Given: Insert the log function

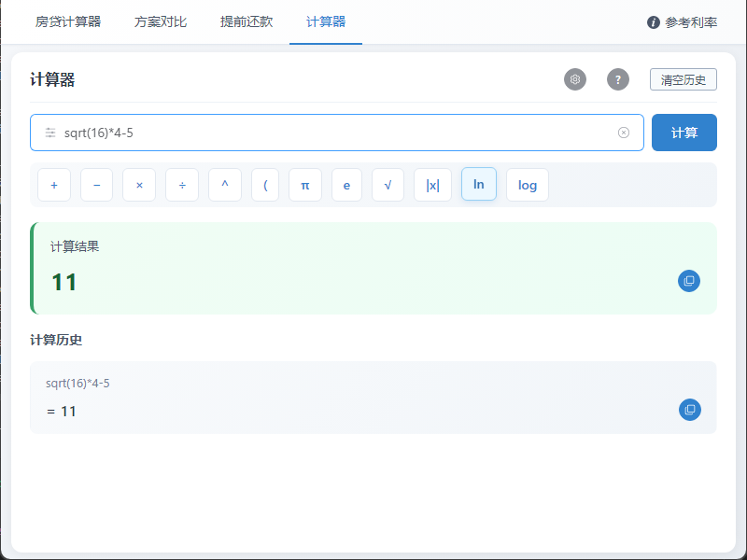Looking at the screenshot, I should tap(528, 185).
